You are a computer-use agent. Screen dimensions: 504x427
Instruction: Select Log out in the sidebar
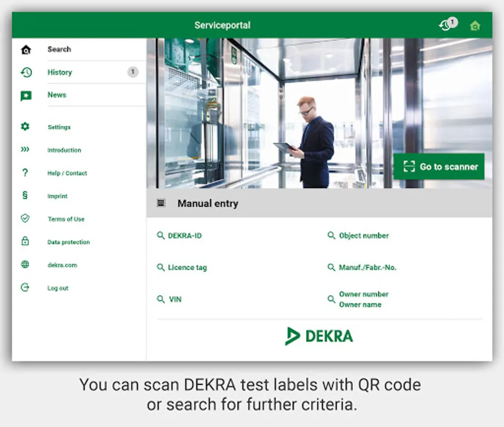[x=58, y=288]
